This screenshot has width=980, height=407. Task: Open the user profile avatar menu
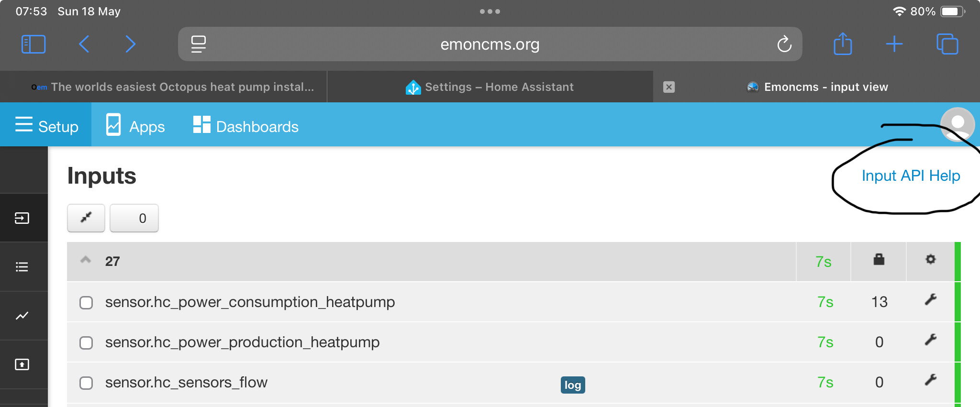pyautogui.click(x=958, y=124)
